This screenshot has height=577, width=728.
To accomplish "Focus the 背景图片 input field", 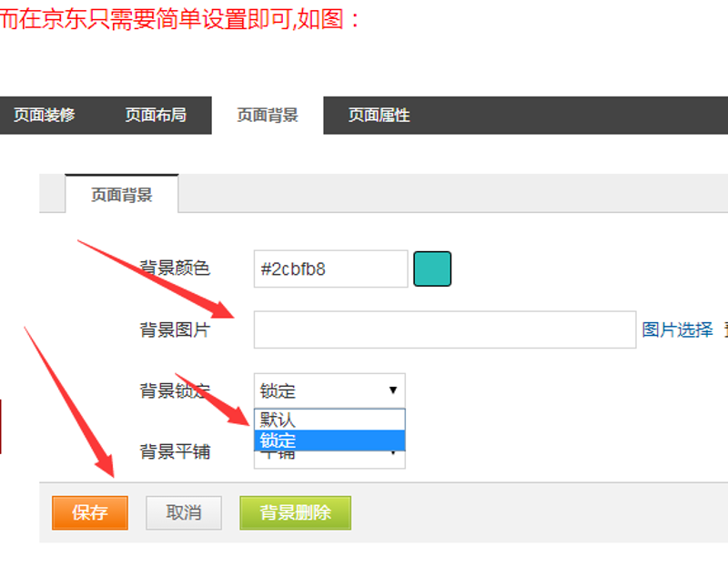I will pos(445,329).
